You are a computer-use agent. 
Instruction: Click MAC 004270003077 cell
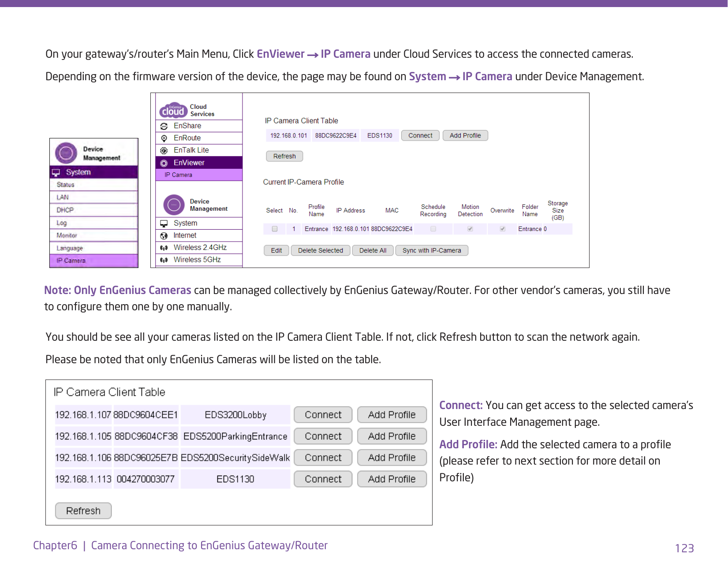pyautogui.click(x=146, y=479)
